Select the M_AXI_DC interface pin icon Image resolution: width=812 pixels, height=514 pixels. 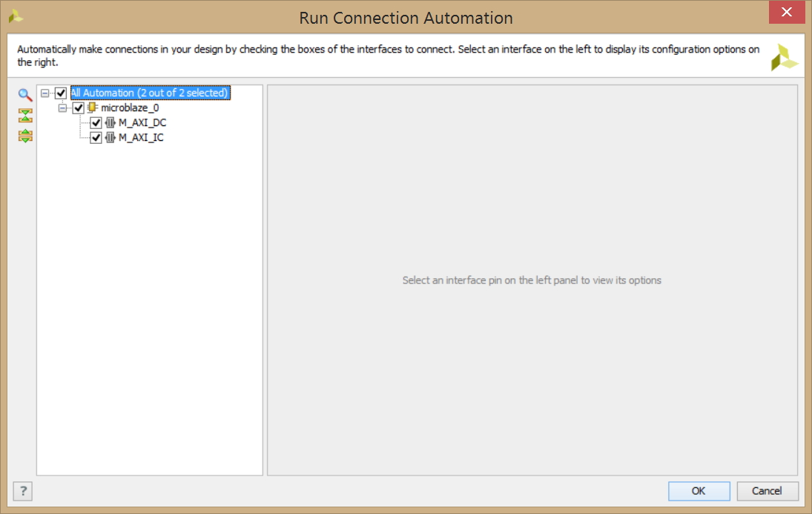coord(110,123)
